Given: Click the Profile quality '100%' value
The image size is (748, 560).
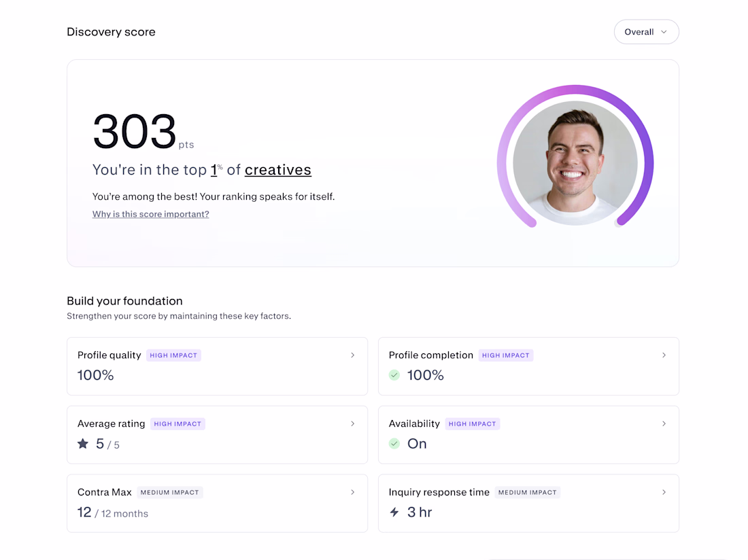Looking at the screenshot, I should tap(95, 375).
